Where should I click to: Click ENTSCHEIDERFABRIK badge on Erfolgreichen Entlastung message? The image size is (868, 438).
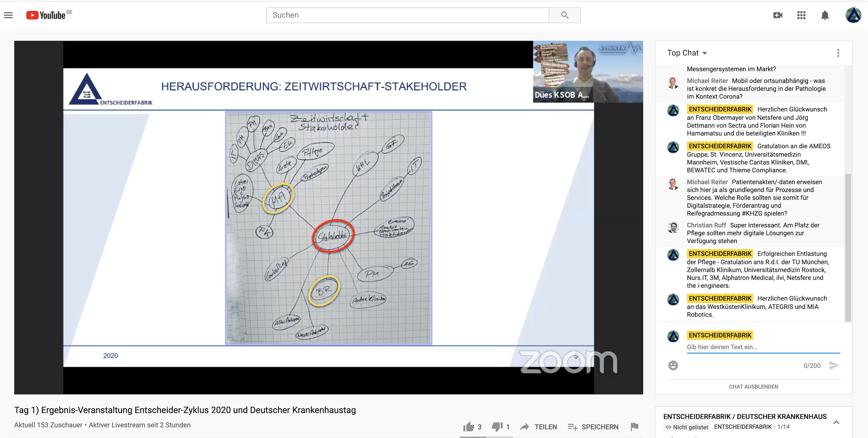(x=720, y=253)
